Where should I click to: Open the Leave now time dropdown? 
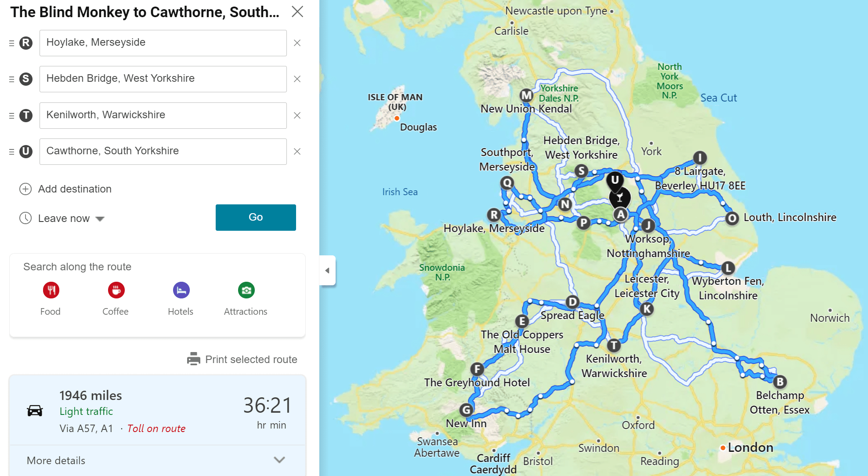click(100, 218)
